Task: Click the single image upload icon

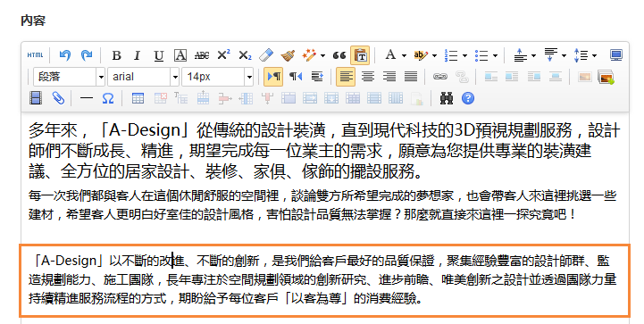Action: point(584,77)
